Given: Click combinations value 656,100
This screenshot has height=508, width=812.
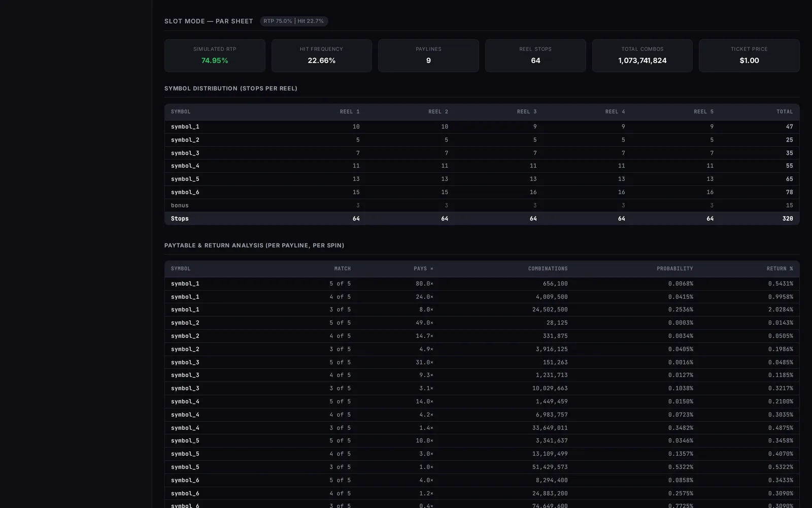Looking at the screenshot, I should coord(555,283).
